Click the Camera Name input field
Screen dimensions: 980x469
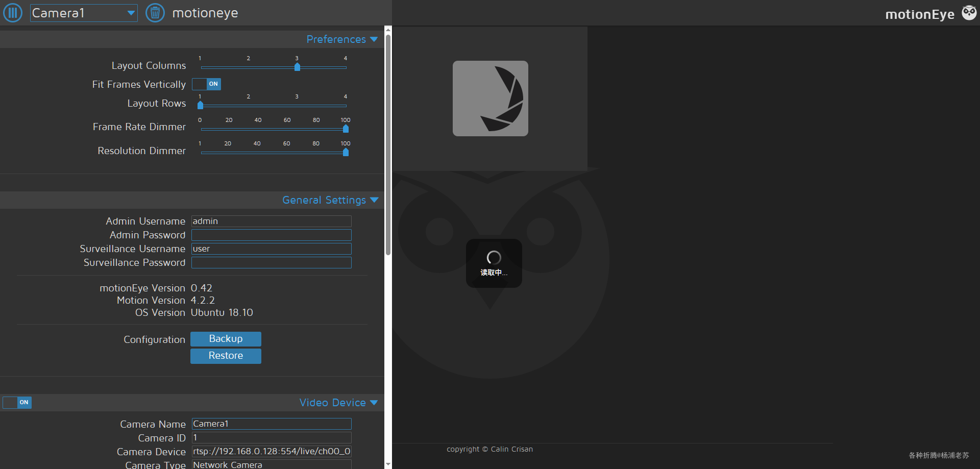[x=272, y=424]
